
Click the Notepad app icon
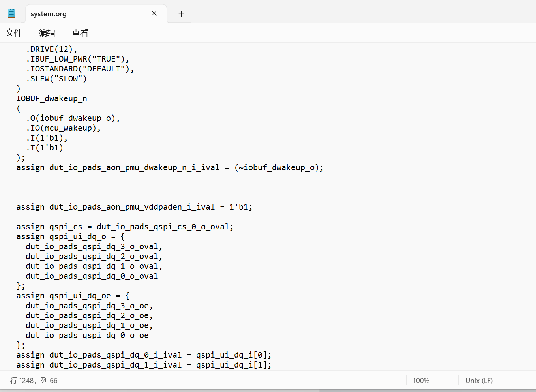click(11, 13)
